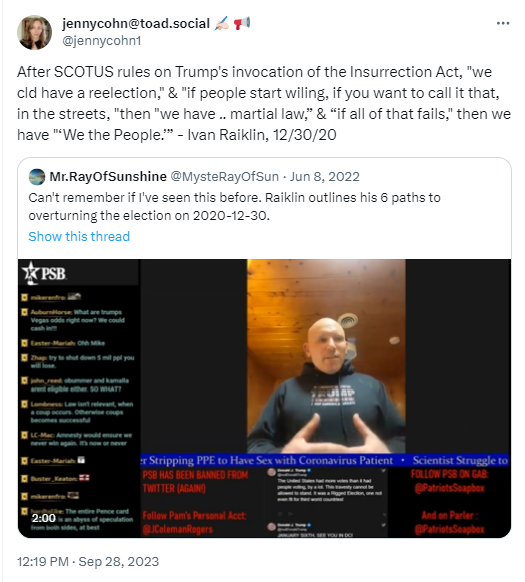Click the PSB banned from Twitter overlay
Image resolution: width=525 pixels, height=582 pixels.
point(195,481)
